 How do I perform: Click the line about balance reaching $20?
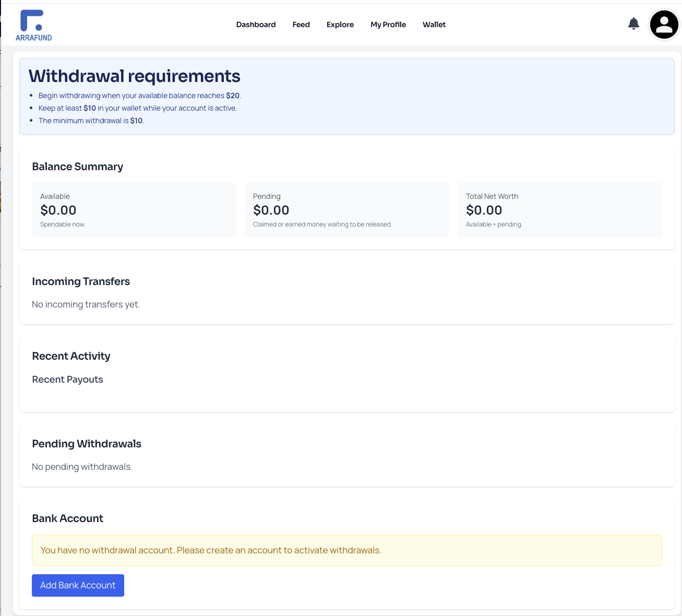coord(140,96)
